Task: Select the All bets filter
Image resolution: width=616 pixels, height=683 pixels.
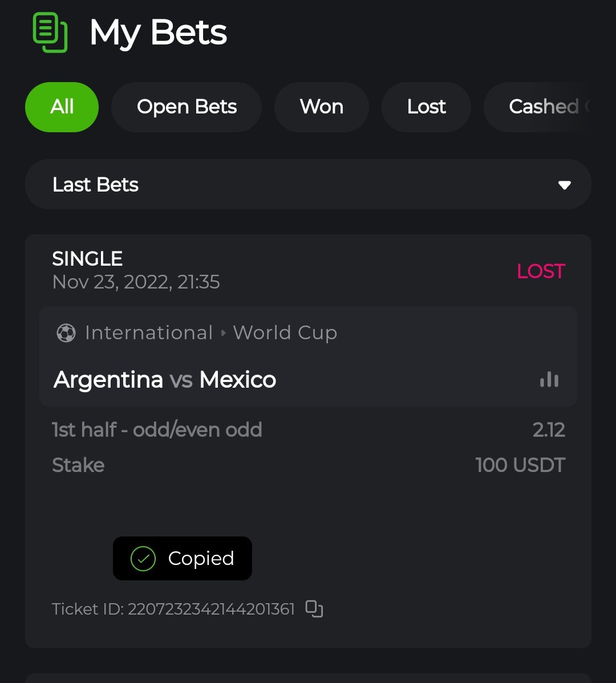Action: point(62,107)
